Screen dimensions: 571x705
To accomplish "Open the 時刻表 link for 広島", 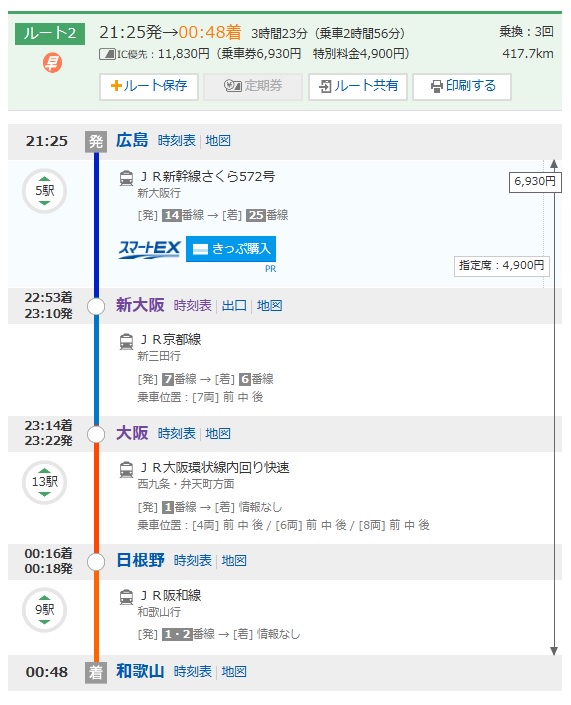I will coord(177,141).
